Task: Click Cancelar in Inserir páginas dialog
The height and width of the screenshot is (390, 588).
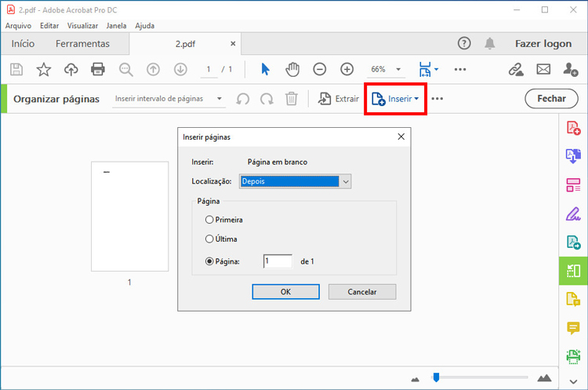Action: coord(362,292)
